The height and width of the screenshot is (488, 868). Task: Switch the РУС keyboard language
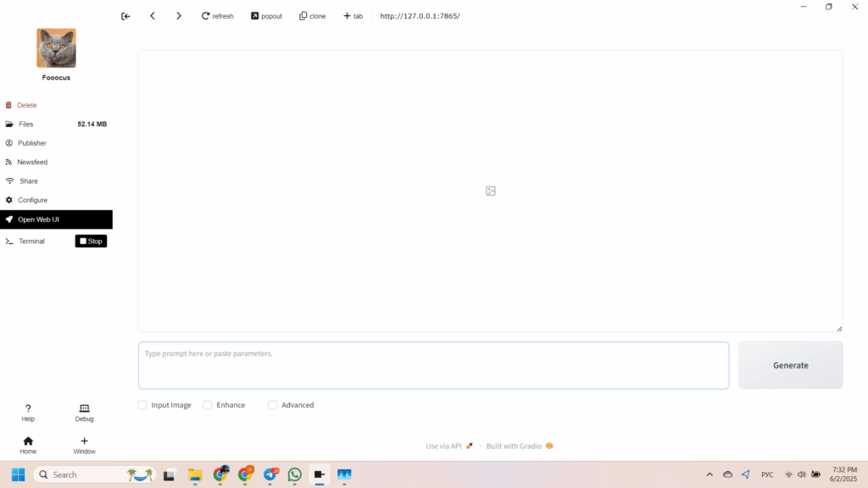767,474
